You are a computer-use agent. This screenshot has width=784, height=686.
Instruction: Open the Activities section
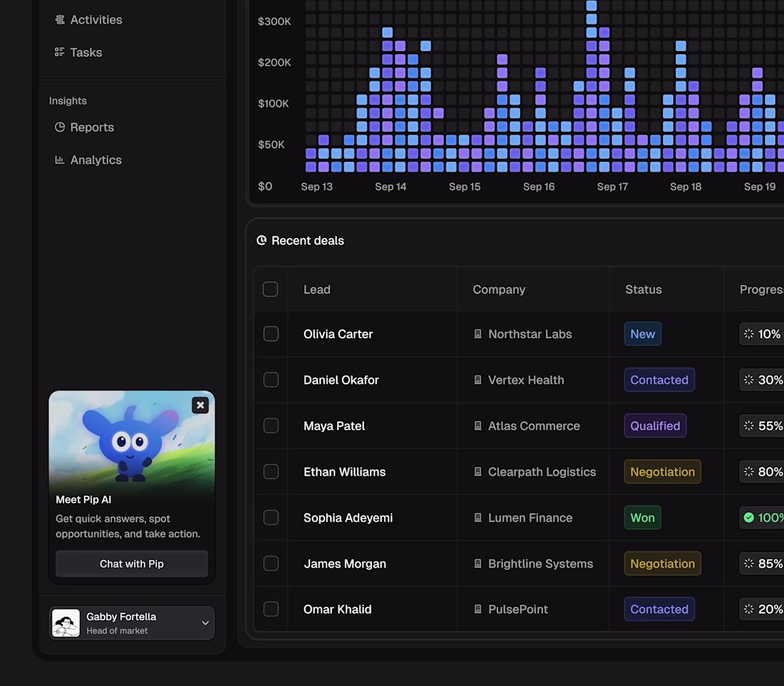pos(88,19)
